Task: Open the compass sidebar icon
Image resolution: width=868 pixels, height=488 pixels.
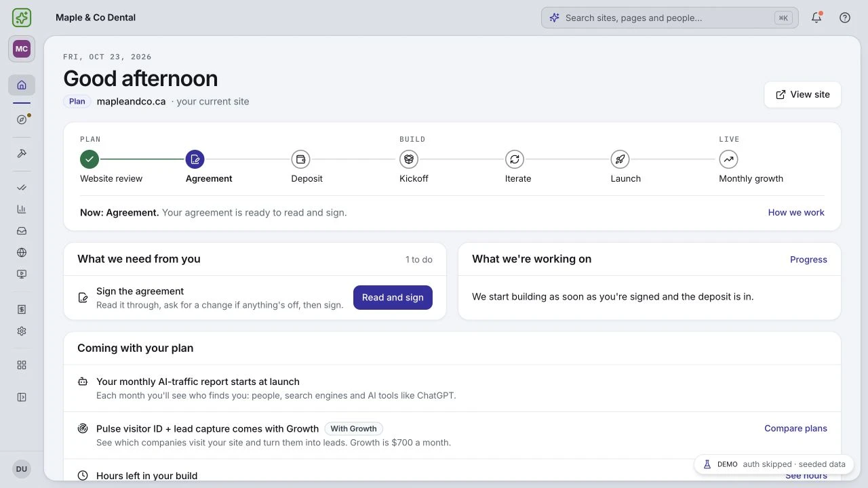Action: tap(22, 119)
